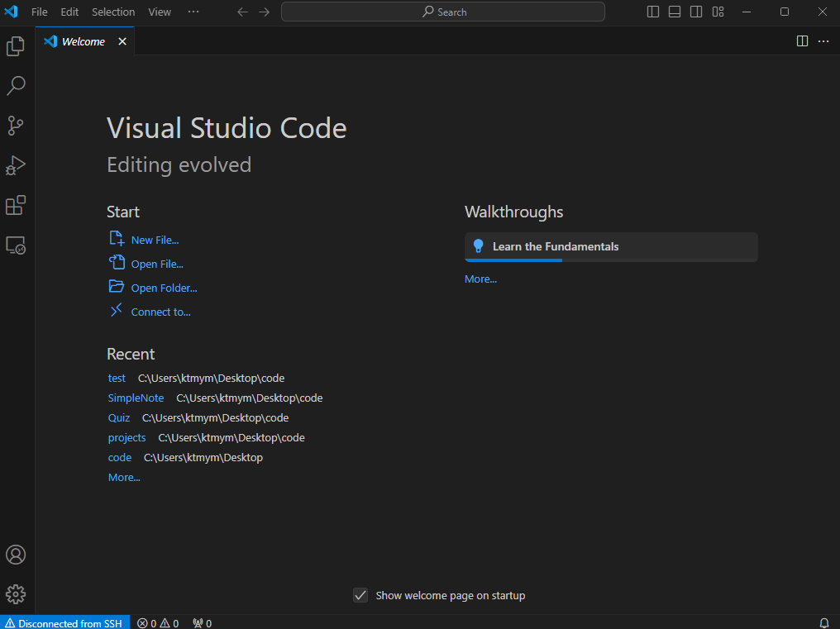Open the Explorer view in activity bar
The height and width of the screenshot is (629, 840).
[x=16, y=46]
